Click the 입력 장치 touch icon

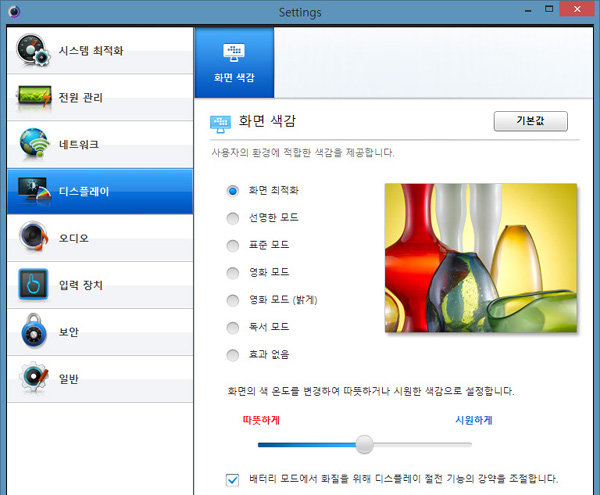coord(33,284)
